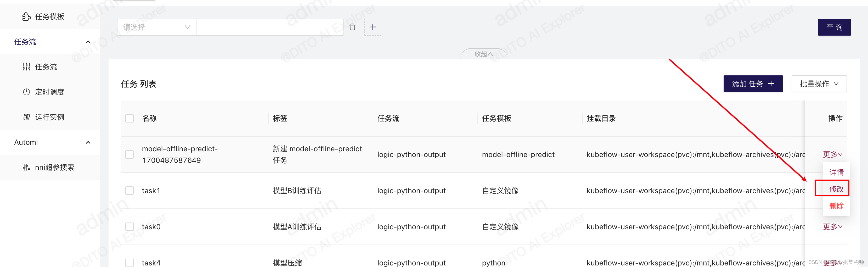Click the 名称 column header
Image resolution: width=868 pixels, height=267 pixels.
[x=149, y=118]
